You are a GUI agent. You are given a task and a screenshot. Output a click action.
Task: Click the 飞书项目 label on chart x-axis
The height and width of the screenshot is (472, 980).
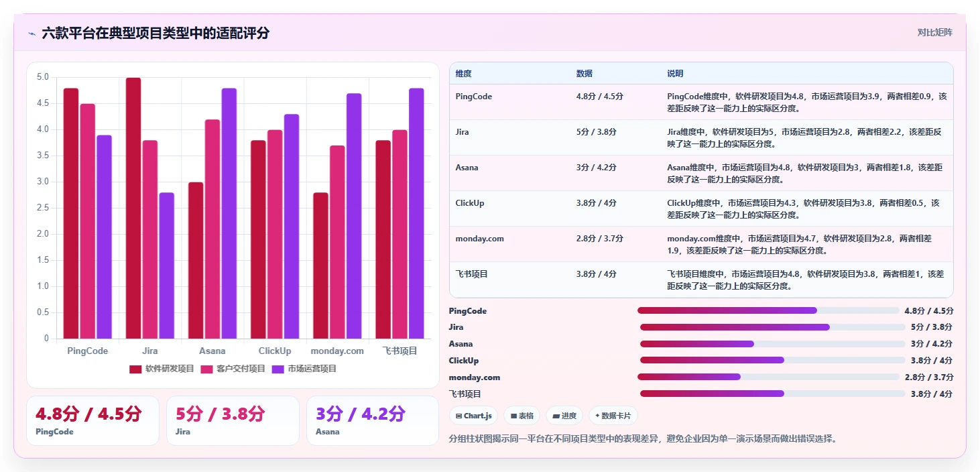[400, 351]
